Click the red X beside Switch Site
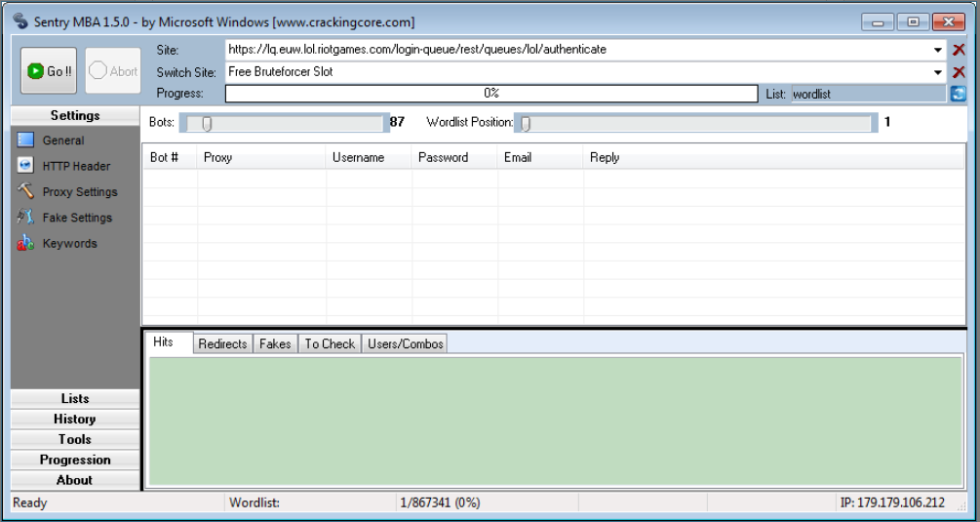 [959, 72]
